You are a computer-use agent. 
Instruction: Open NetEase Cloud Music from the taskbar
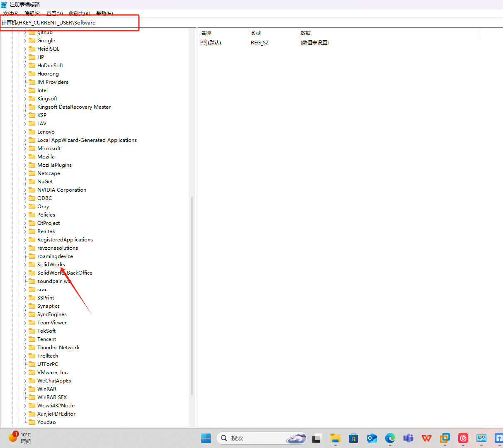(463, 438)
